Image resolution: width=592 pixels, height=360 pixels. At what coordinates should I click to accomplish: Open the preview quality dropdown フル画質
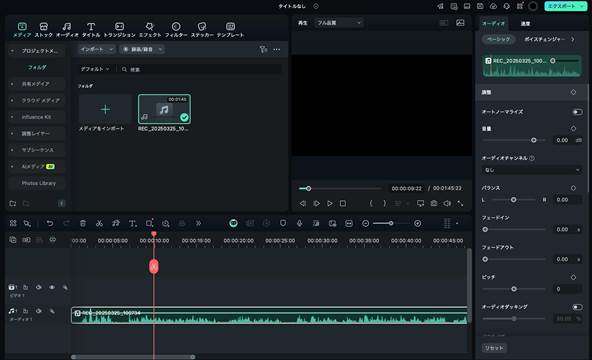(338, 23)
